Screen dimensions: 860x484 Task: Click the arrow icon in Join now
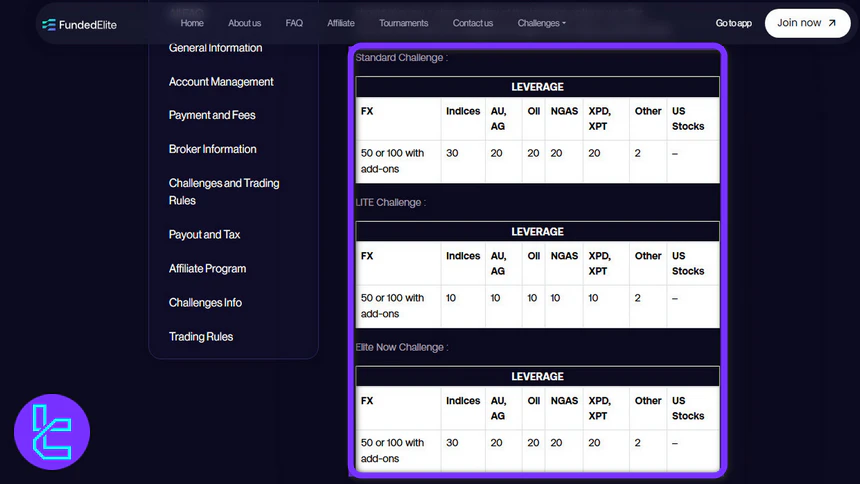point(832,23)
